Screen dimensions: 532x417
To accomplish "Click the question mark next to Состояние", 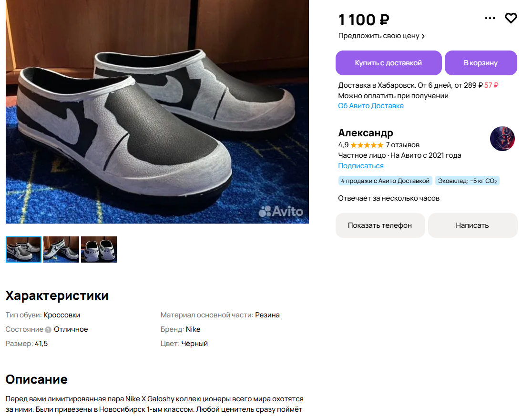I will [x=48, y=330].
